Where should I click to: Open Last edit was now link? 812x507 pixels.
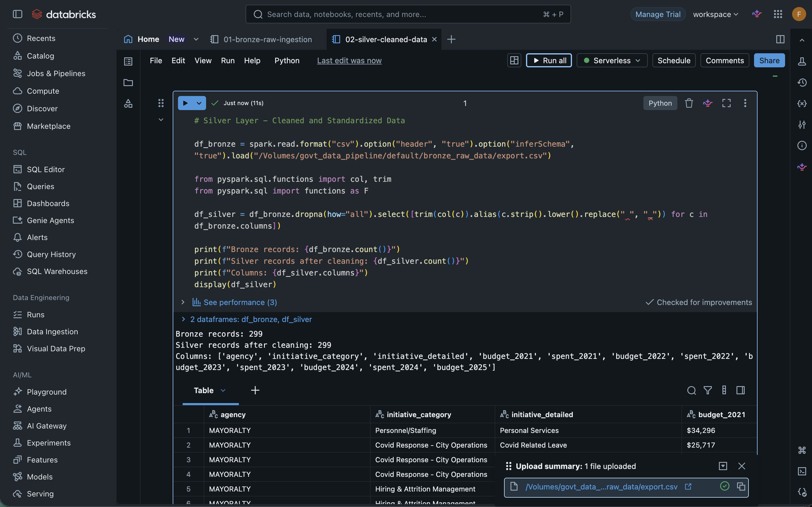349,60
